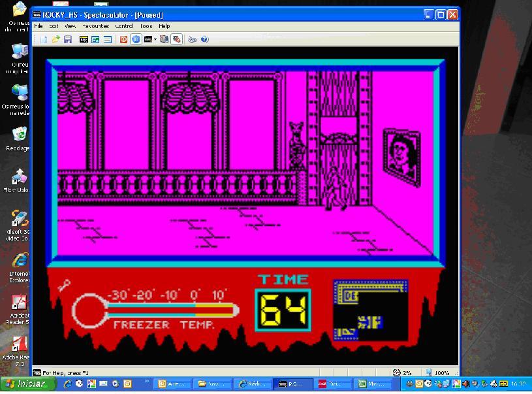Click the panda icon in quick launch
Viewport: 532px width, 394px height.
pos(79,384)
